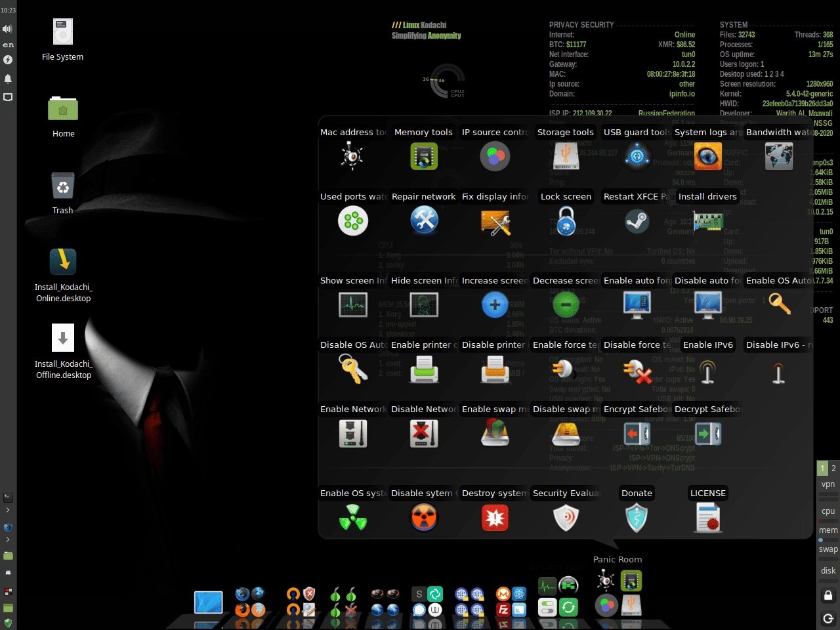Viewport: 840px width, 630px height.
Task: Select Install_Kodachi_Offline.desktop launcher
Action: click(x=63, y=338)
